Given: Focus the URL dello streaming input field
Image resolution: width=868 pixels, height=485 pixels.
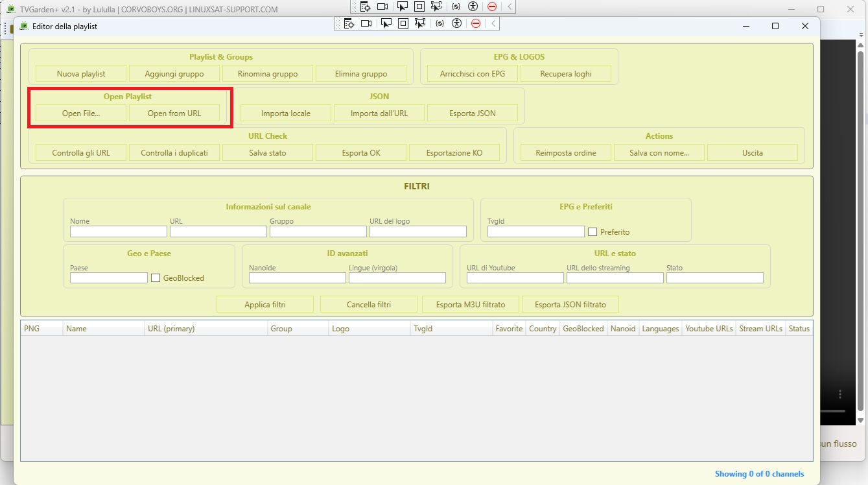Looking at the screenshot, I should tap(615, 278).
